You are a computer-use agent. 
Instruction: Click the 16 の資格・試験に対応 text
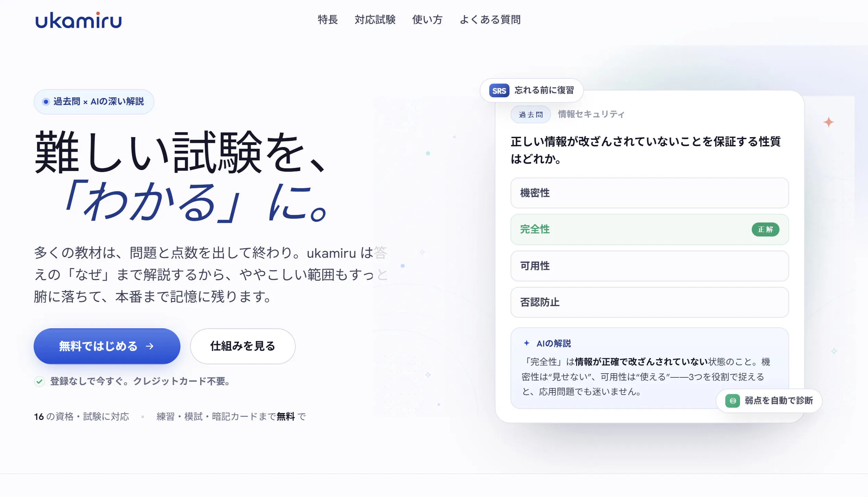[x=81, y=416]
